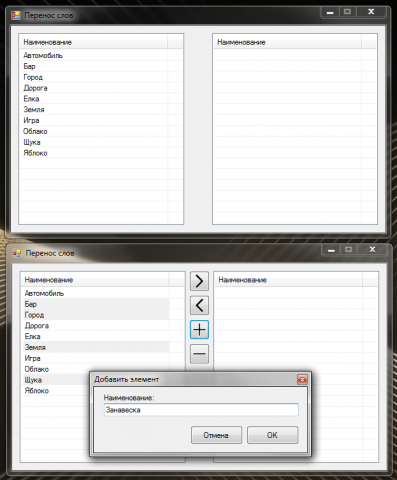Screen dimensions: 397x480
Task: Click the app icon of the upper window
Action: tap(16, 15)
